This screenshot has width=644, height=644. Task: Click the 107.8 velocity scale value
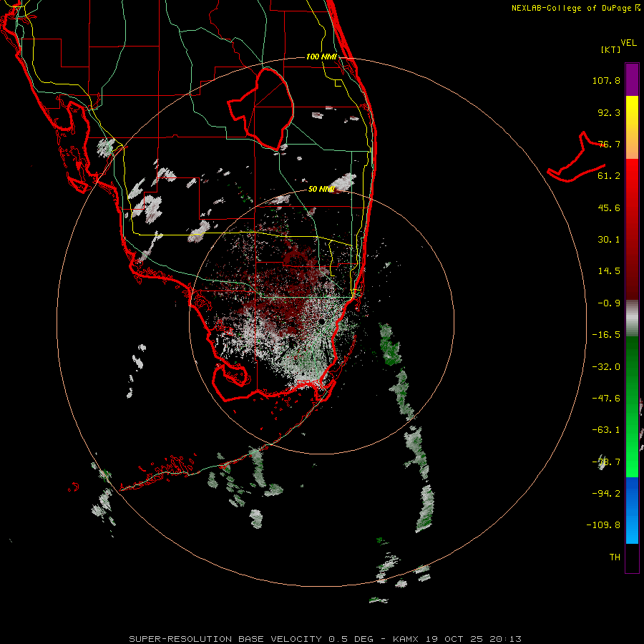tap(606, 80)
